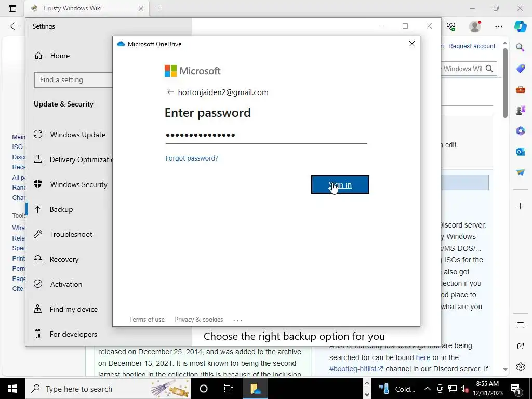Open the three-dot more options in OneDrive dialog

point(238,320)
